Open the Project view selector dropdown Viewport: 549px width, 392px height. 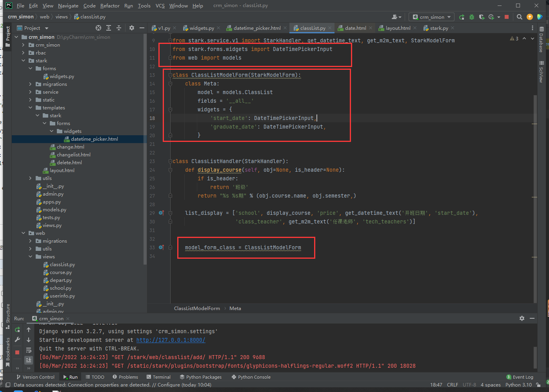point(33,28)
